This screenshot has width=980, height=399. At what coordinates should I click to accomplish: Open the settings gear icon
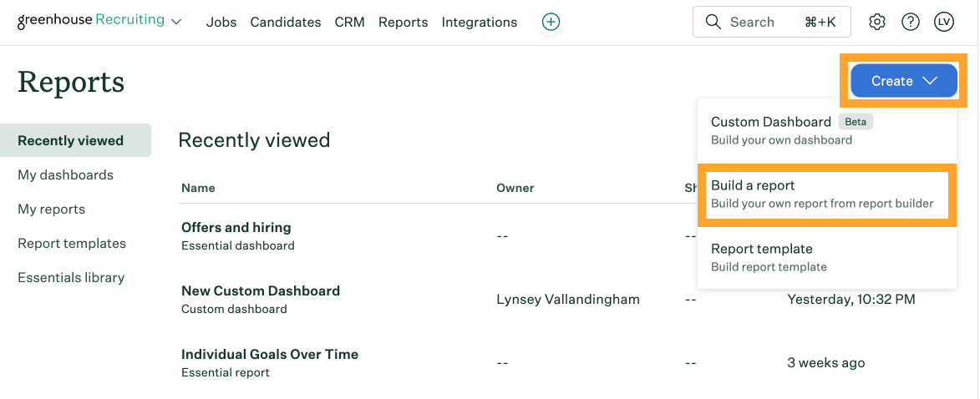click(877, 23)
